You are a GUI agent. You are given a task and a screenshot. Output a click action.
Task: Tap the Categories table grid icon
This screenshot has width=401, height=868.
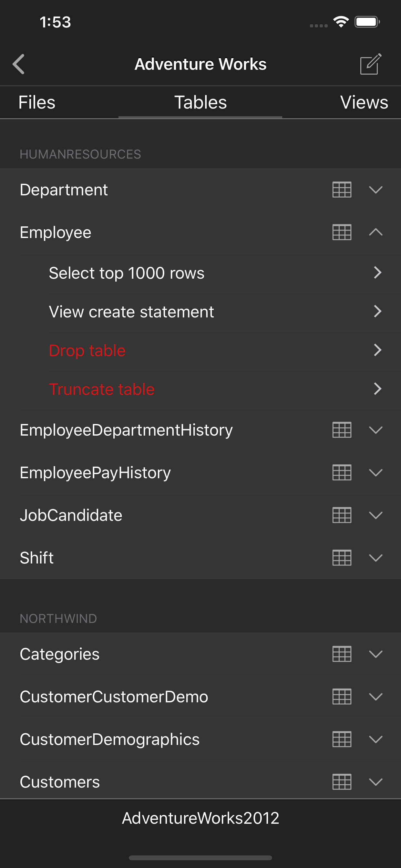342,654
